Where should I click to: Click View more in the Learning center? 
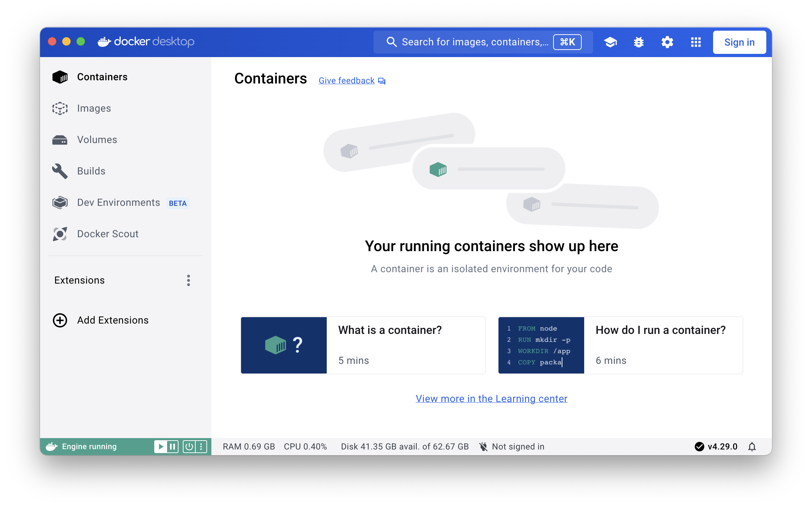[x=492, y=398]
